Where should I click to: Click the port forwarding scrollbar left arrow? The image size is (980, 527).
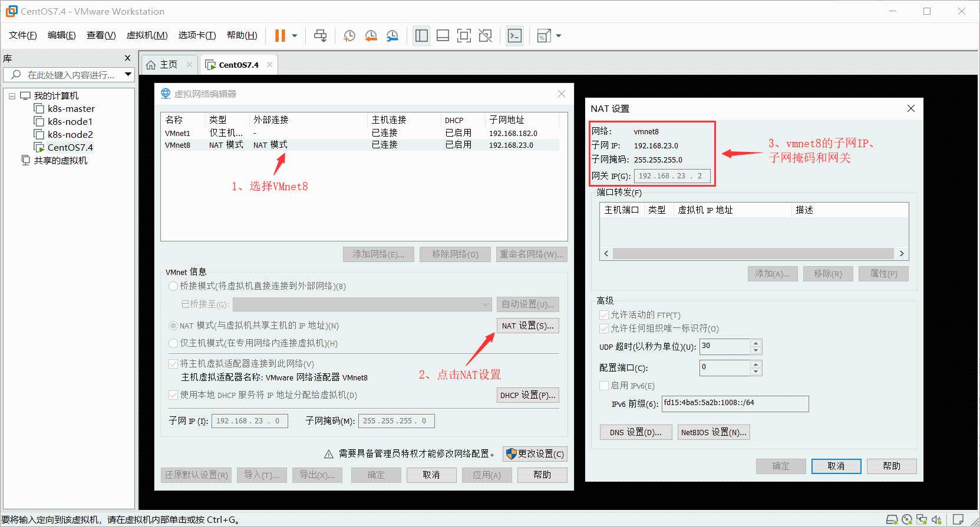point(606,254)
